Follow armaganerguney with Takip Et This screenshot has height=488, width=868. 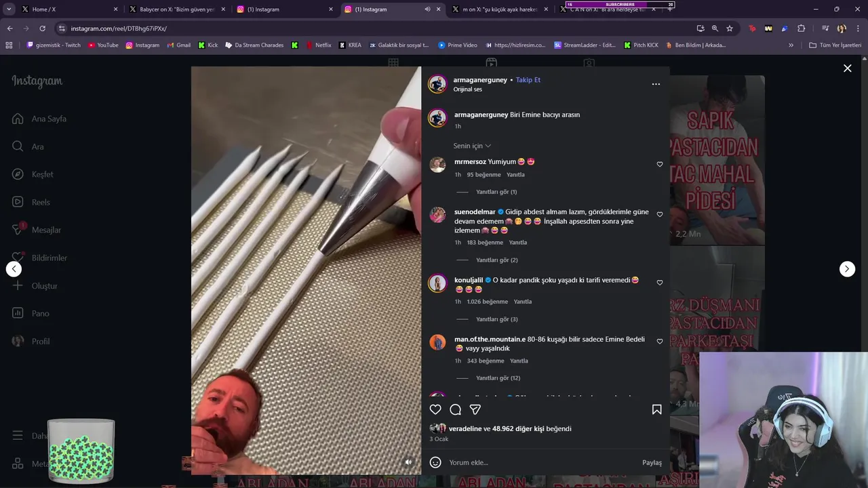click(x=528, y=80)
